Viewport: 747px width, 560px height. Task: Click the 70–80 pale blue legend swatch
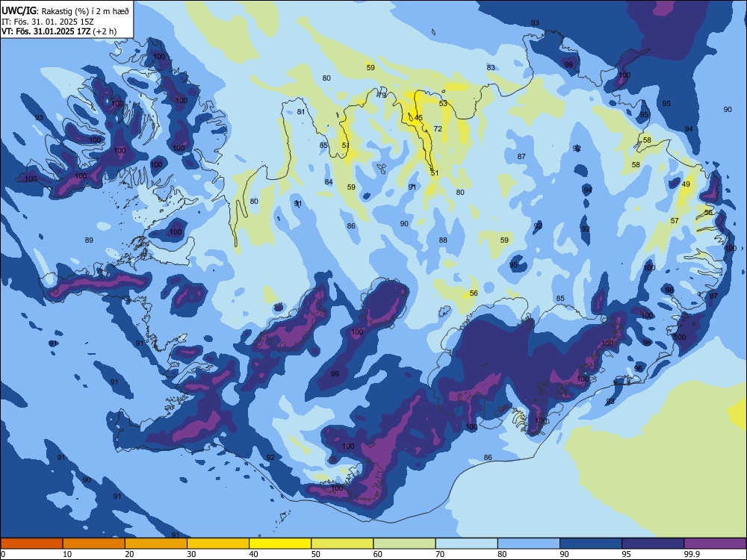coord(466,544)
